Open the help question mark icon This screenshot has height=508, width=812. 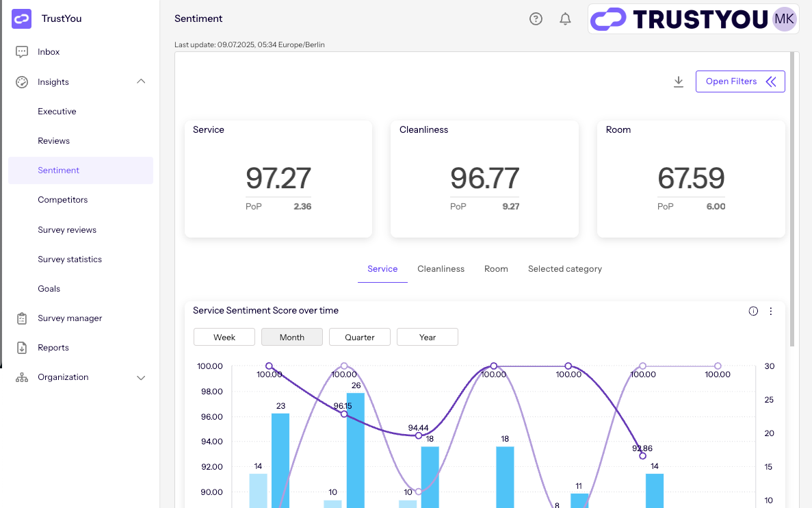tap(536, 19)
